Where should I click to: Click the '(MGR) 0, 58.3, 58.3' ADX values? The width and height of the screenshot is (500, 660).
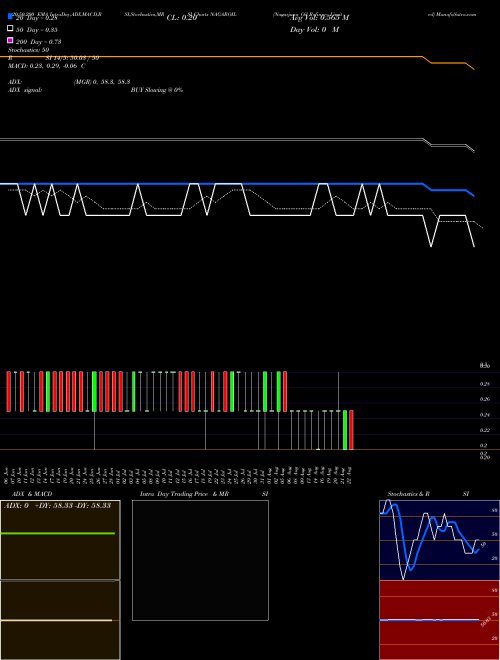(102, 82)
